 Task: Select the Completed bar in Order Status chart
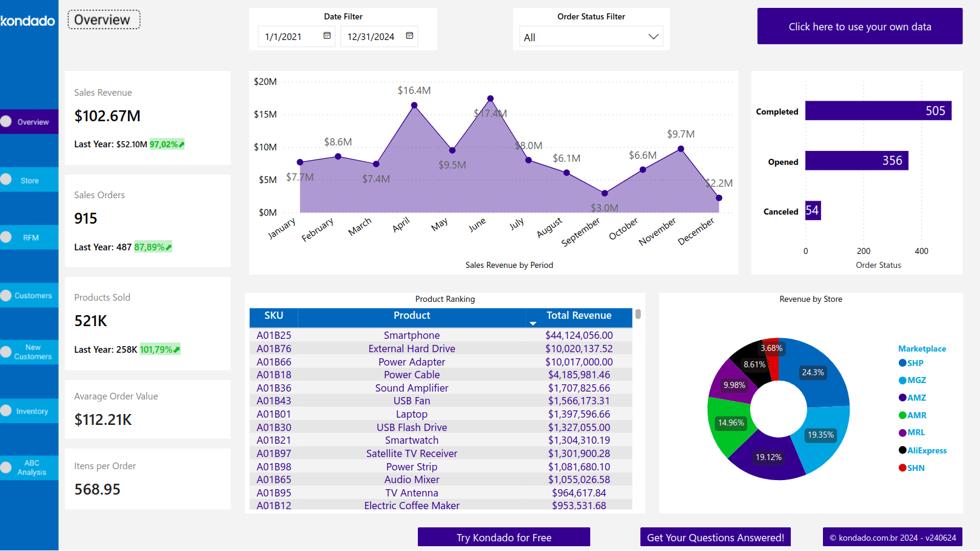(878, 111)
